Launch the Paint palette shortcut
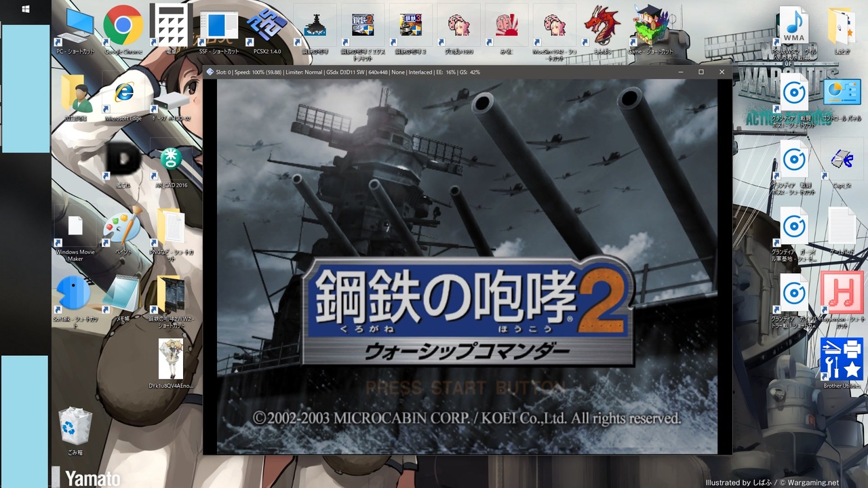The width and height of the screenshot is (868, 488). [x=123, y=228]
